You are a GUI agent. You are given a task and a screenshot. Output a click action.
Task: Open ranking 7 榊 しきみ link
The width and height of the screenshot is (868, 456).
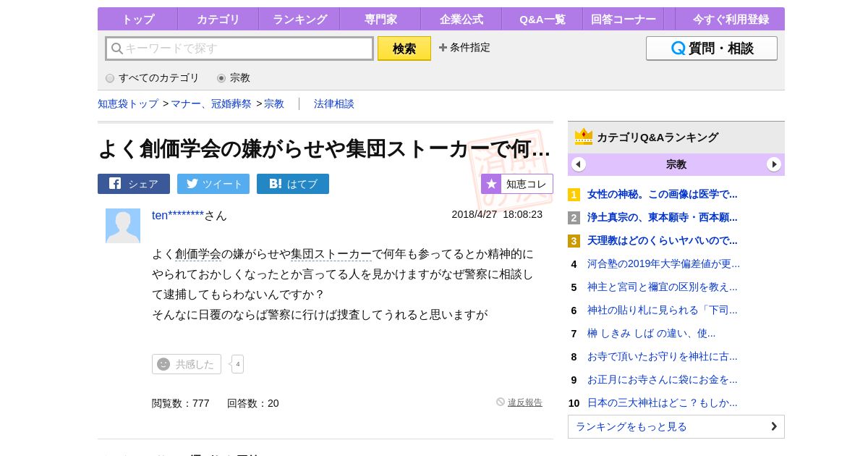pos(652,333)
